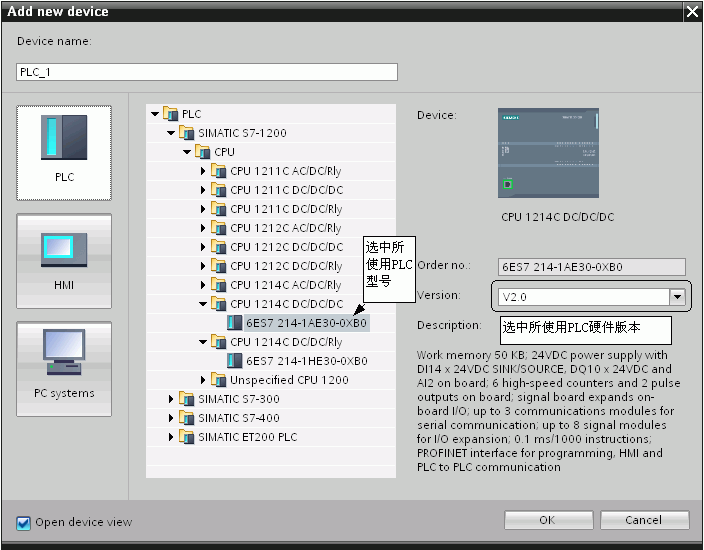Expand the CPU 1211C DC/DC/Rly node

[x=202, y=209]
